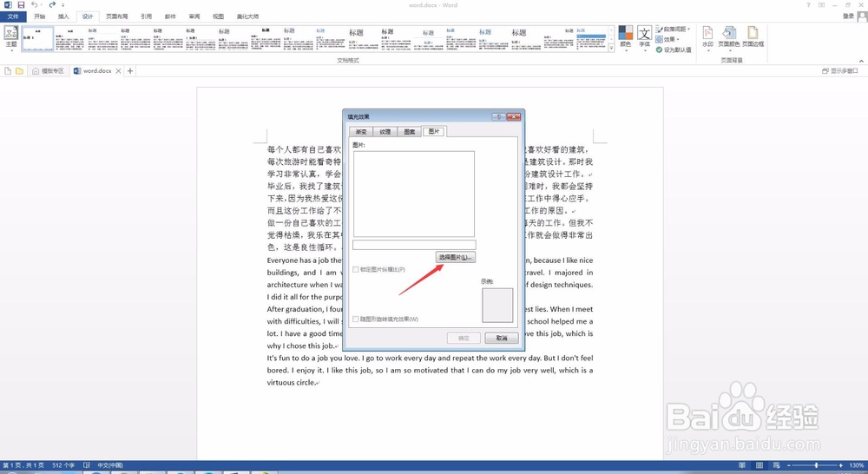Switch to the 审阅 ribbon tab
Image resolution: width=868 pixels, height=474 pixels.
coord(194,16)
